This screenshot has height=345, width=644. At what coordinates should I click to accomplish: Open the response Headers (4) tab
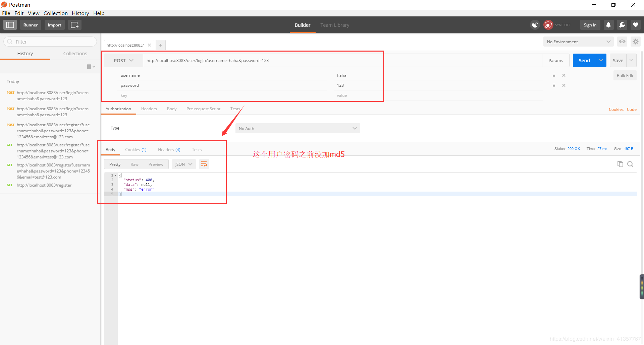(169, 150)
